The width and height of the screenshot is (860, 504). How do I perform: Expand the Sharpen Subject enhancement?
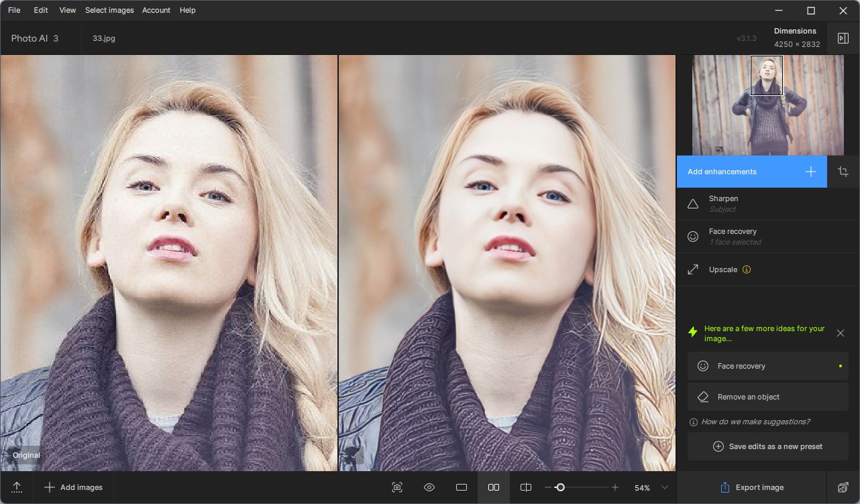tap(767, 204)
